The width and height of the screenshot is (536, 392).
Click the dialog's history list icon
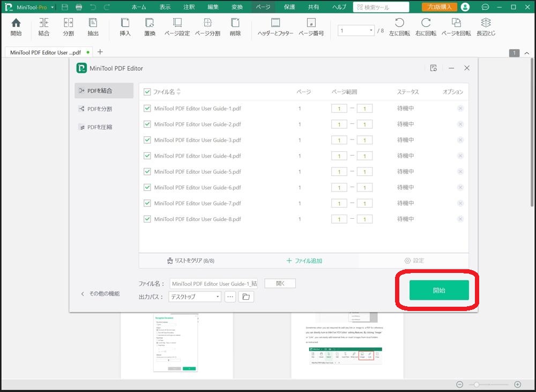point(434,68)
